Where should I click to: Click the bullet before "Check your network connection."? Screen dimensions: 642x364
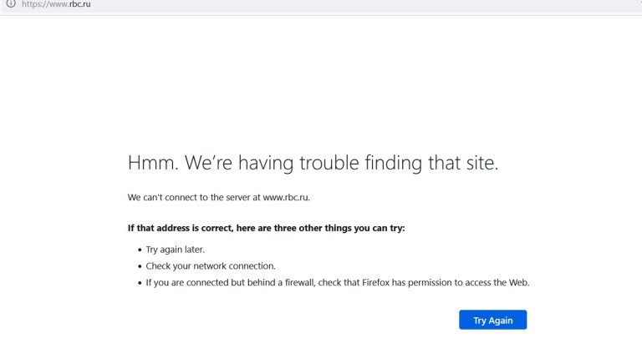point(139,267)
